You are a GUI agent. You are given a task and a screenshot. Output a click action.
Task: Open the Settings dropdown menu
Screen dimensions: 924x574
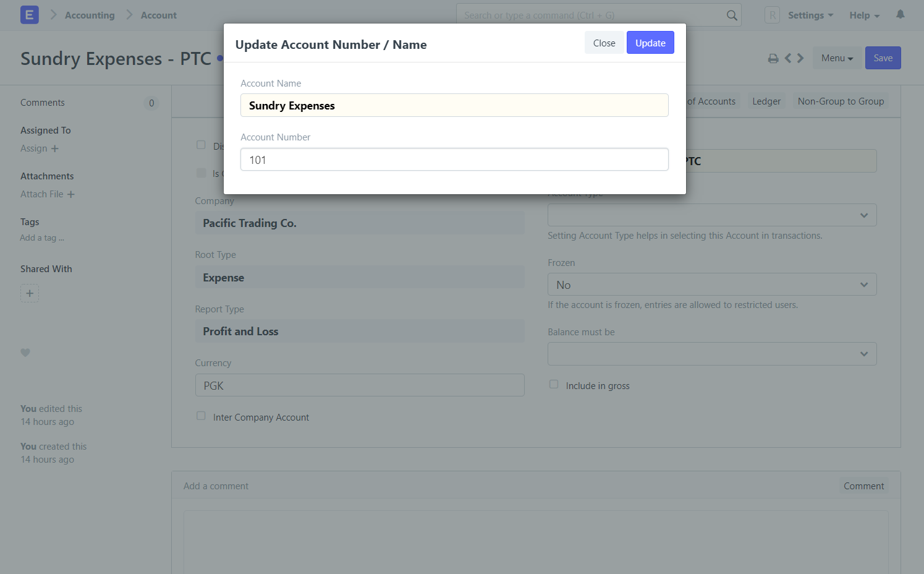click(x=810, y=15)
